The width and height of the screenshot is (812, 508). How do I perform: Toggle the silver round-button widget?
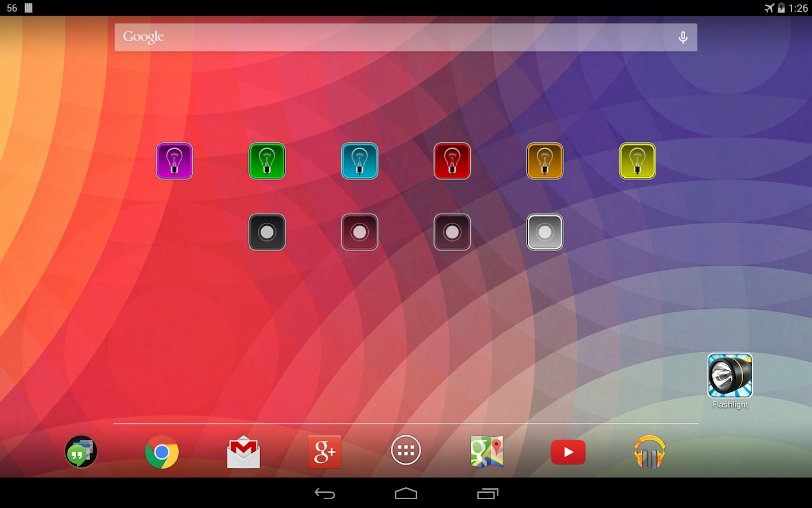point(545,232)
